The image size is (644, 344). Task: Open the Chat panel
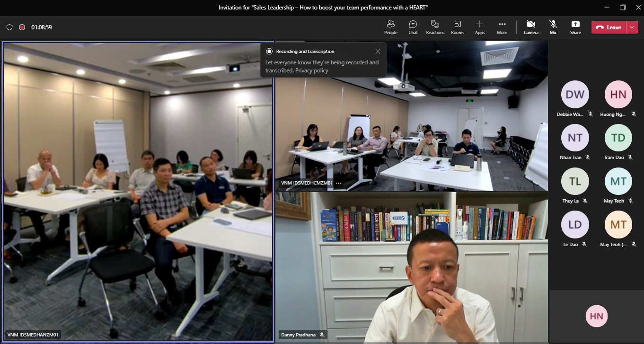[413, 27]
